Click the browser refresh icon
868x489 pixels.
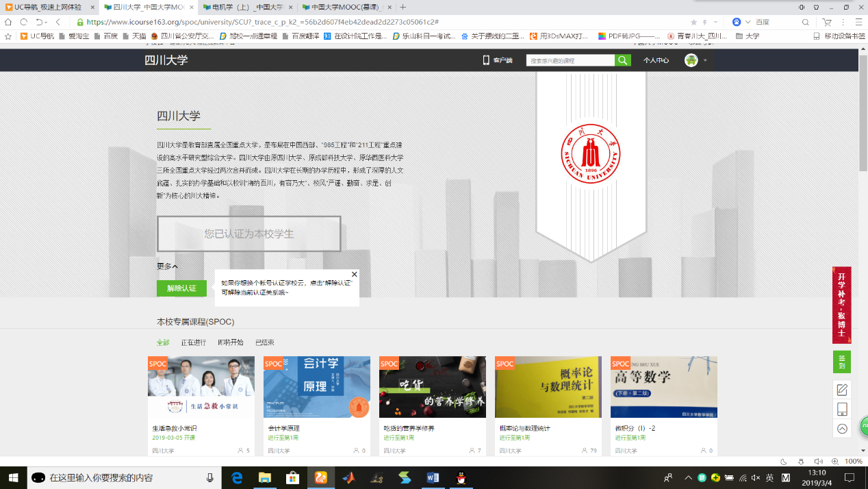pyautogui.click(x=23, y=22)
